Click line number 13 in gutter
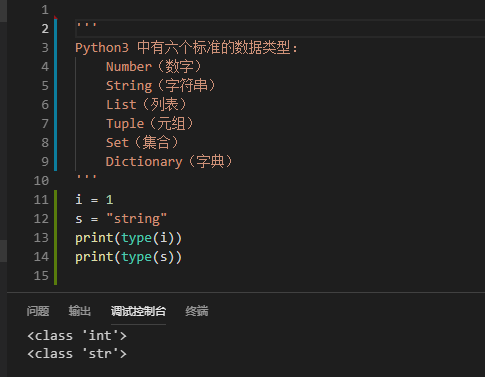 click(x=41, y=238)
